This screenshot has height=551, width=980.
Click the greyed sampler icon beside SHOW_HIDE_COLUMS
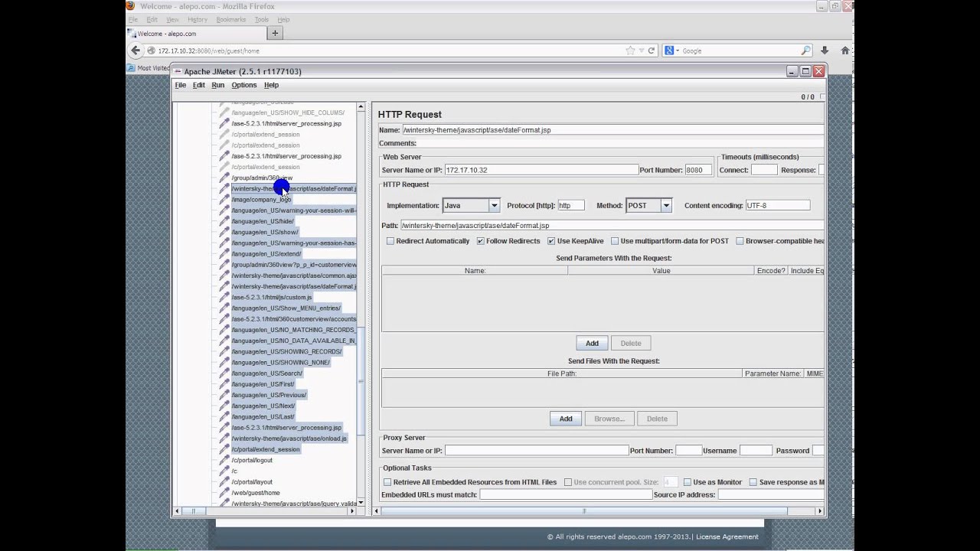[x=224, y=112]
